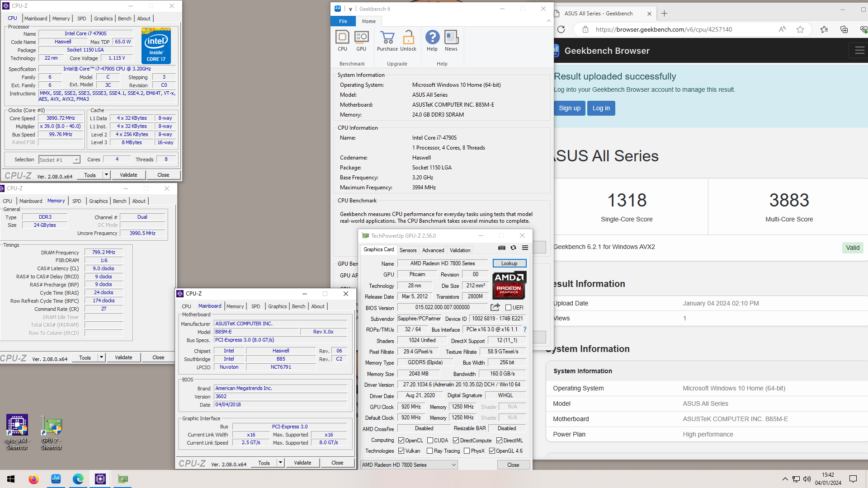Switch to the Sensors tab in GPU-Z
Screen dimensions: 868x488
[408, 250]
